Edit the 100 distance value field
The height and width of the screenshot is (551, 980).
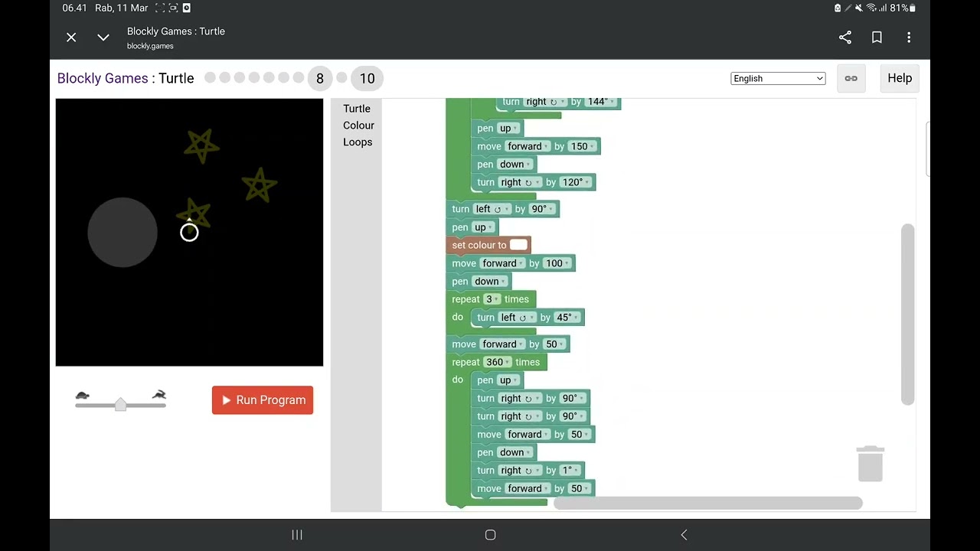pyautogui.click(x=557, y=263)
